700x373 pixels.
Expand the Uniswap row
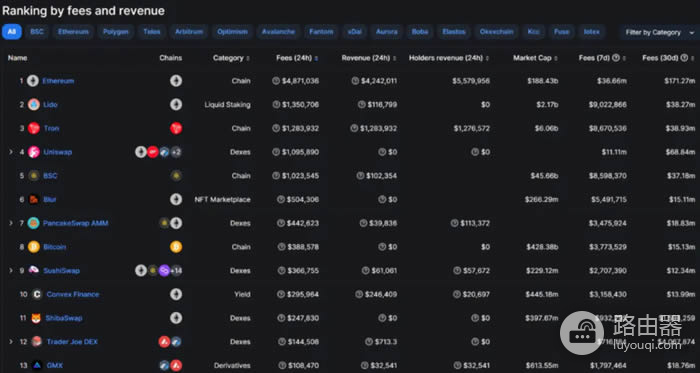[x=11, y=152]
